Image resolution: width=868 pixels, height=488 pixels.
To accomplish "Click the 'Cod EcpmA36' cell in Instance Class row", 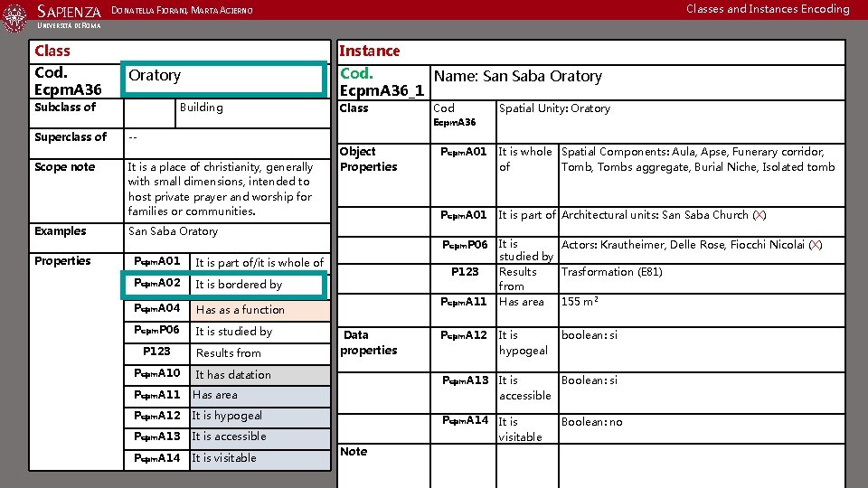I will tap(463, 122).
